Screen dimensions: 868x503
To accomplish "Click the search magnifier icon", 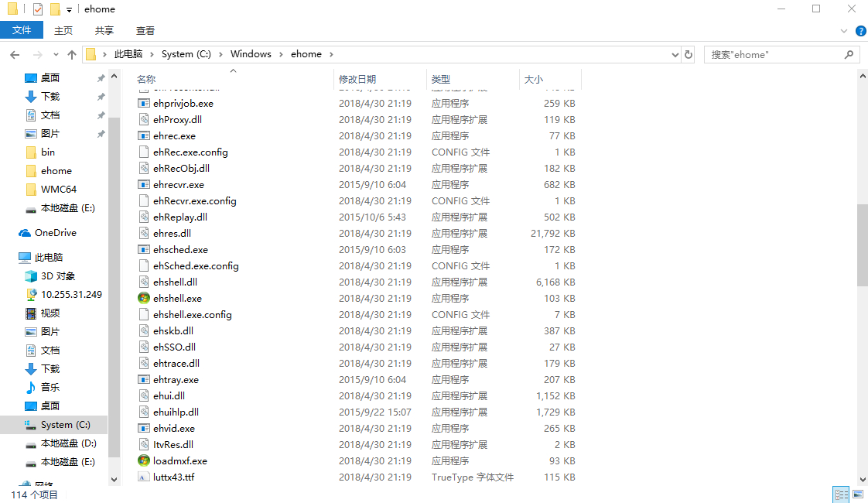I will point(849,54).
